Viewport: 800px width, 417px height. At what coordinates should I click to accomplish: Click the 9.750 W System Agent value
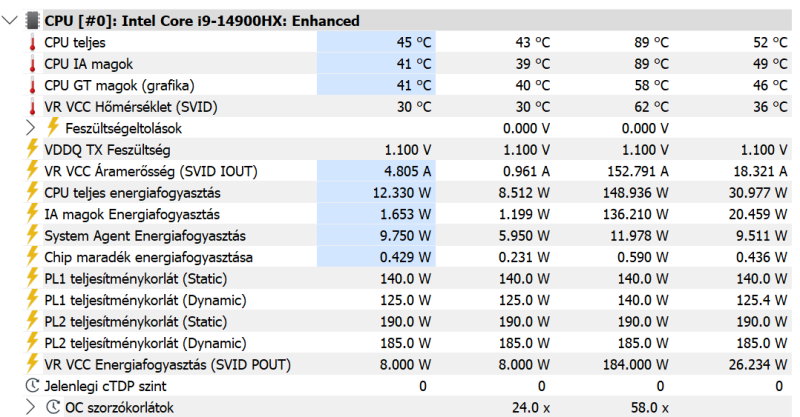click(406, 235)
